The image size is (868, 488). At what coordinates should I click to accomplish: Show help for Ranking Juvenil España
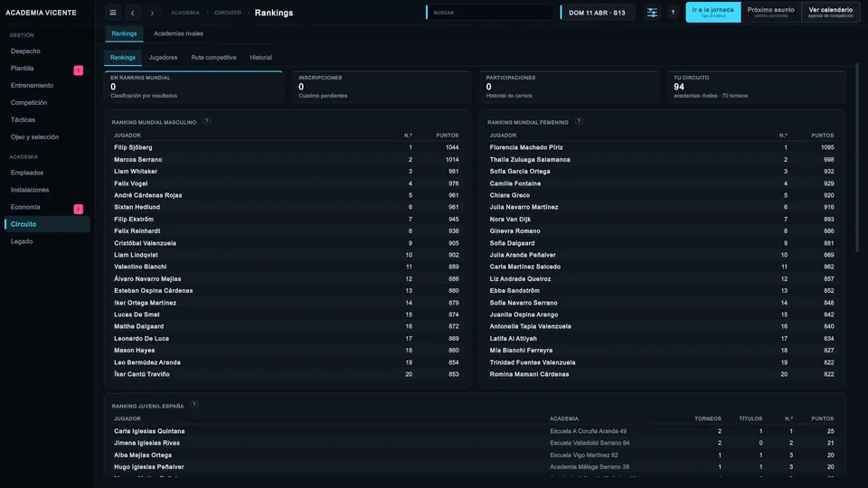194,405
